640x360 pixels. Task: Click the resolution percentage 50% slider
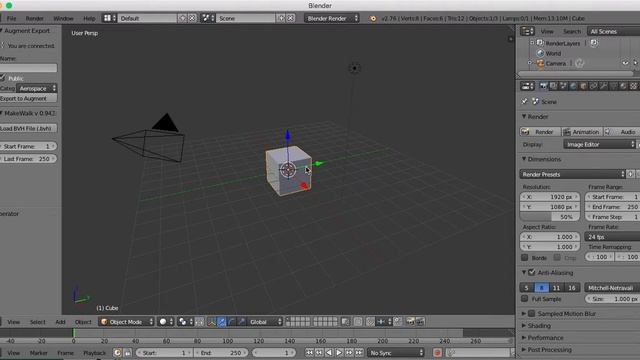[x=550, y=217]
